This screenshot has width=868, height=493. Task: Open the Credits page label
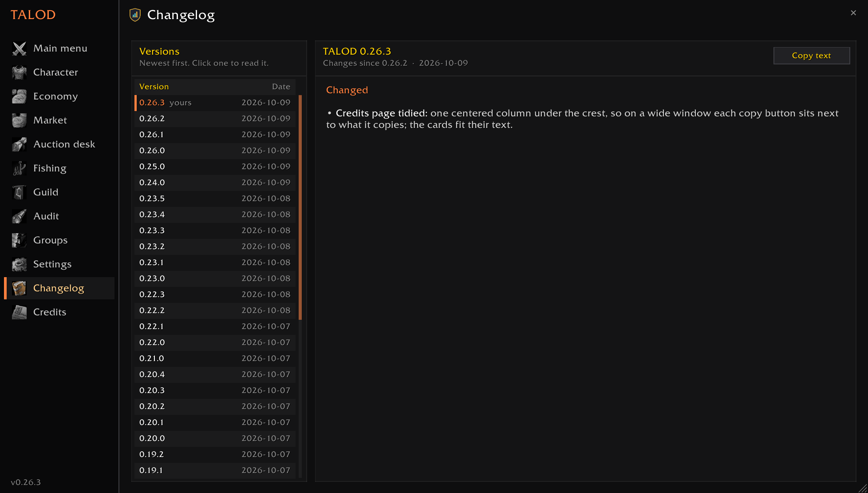pos(50,312)
